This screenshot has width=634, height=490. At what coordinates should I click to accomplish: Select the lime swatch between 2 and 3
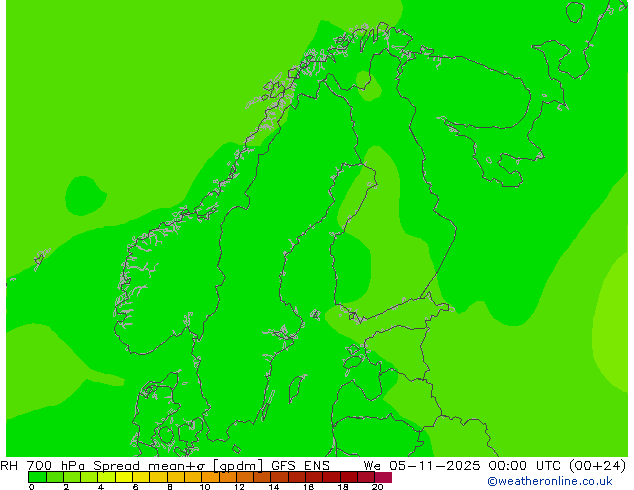pos(72,477)
